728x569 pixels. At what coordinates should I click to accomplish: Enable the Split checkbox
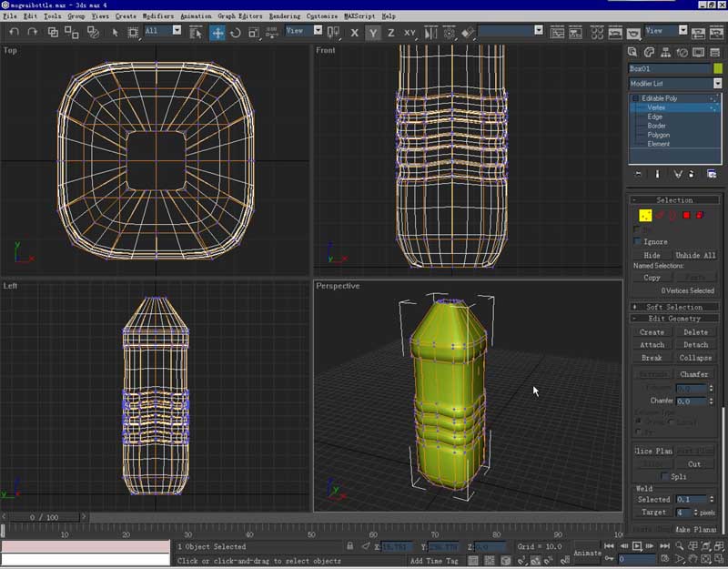[x=665, y=476]
